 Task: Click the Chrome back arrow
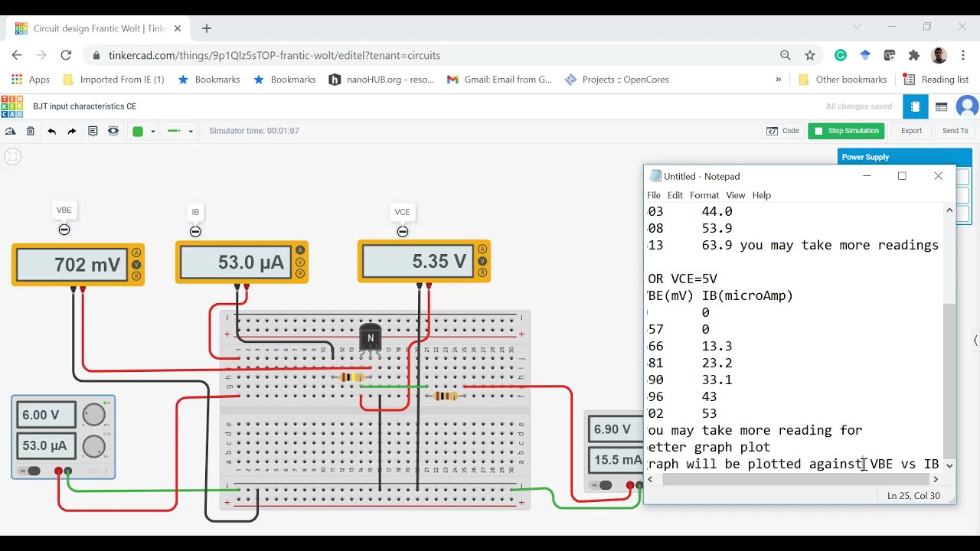[17, 55]
